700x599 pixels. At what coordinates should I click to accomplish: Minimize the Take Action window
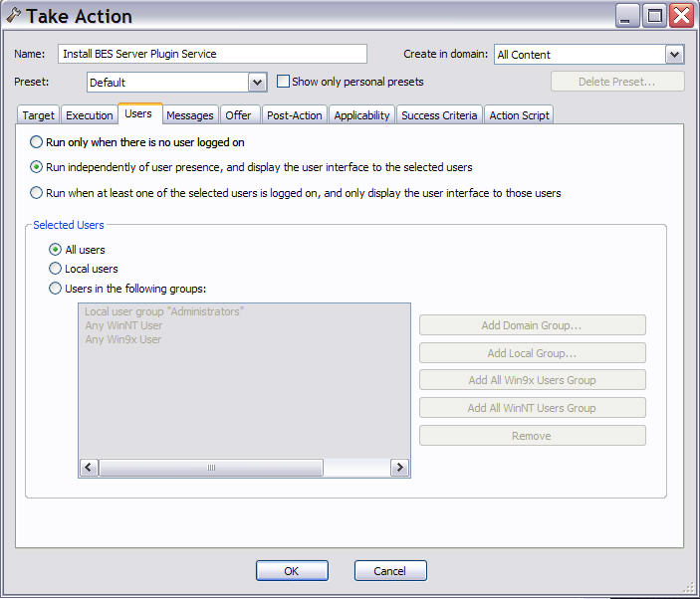627,17
